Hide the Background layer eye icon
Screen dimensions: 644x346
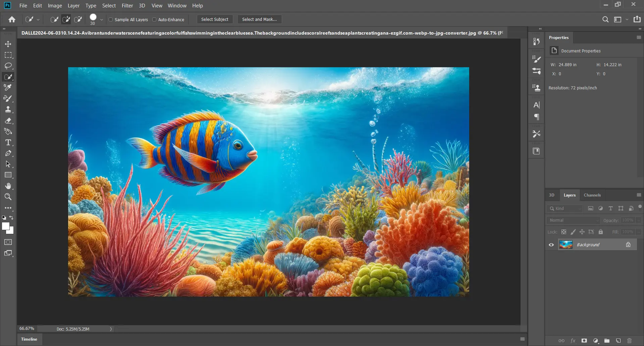click(x=551, y=245)
